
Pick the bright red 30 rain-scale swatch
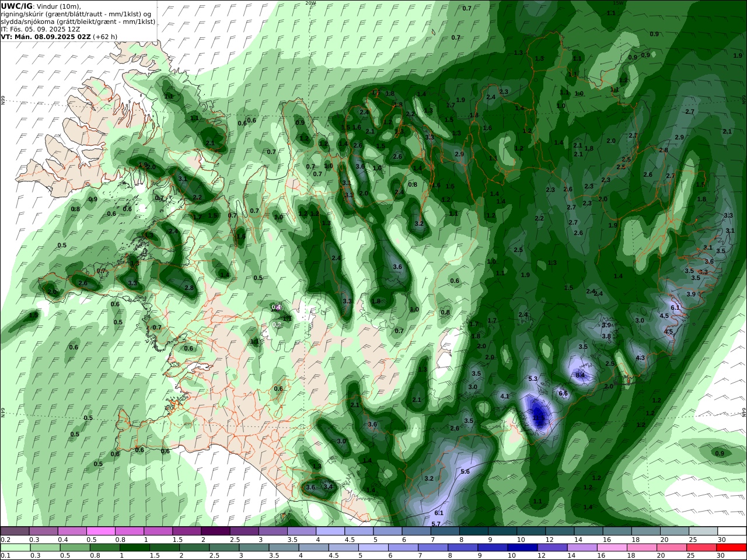(732, 548)
